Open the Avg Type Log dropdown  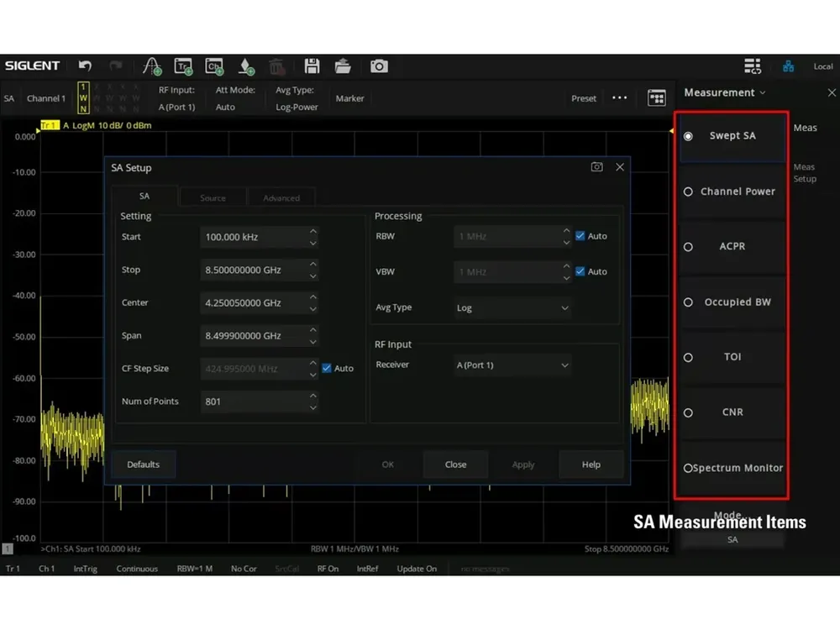(x=512, y=308)
